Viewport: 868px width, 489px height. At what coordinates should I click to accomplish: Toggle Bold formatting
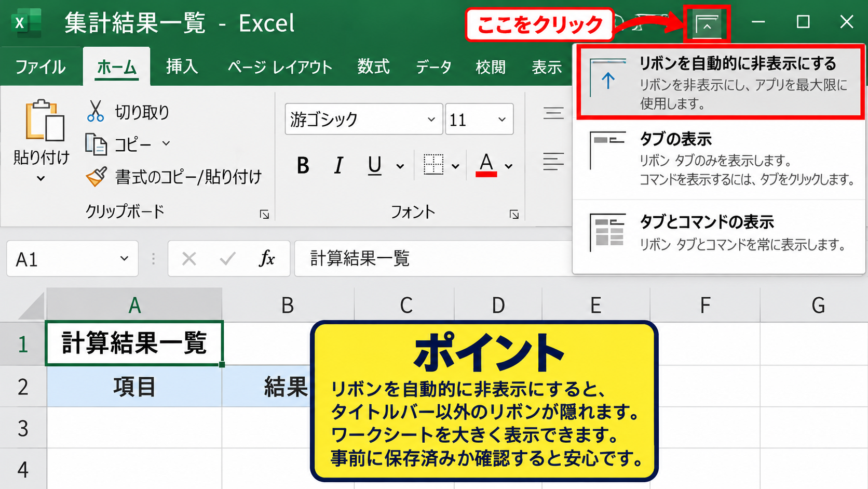coord(303,166)
